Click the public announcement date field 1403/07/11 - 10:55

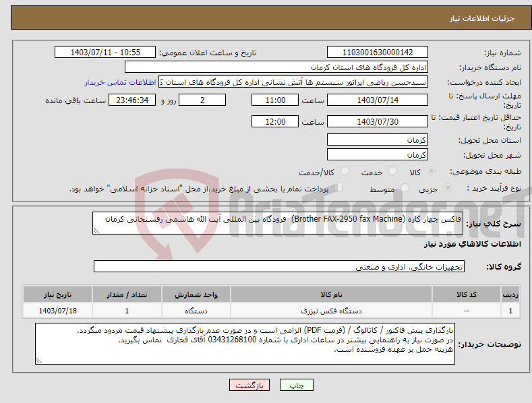coord(105,53)
